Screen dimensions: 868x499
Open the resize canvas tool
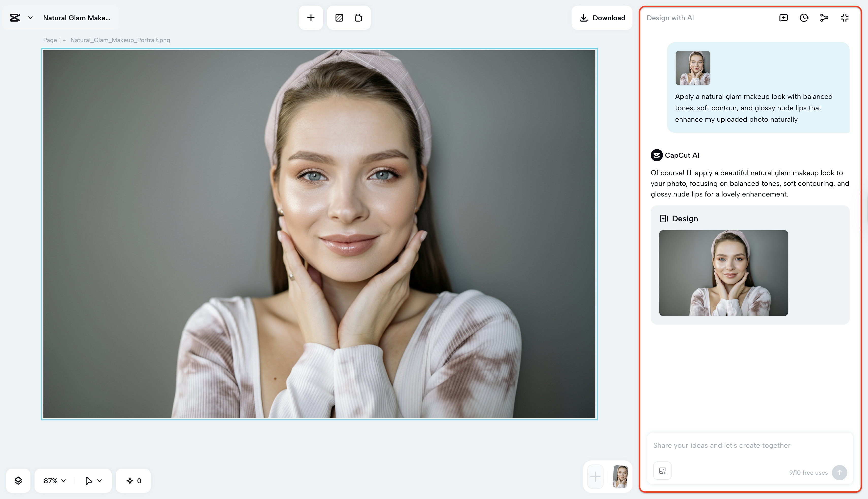pos(359,17)
